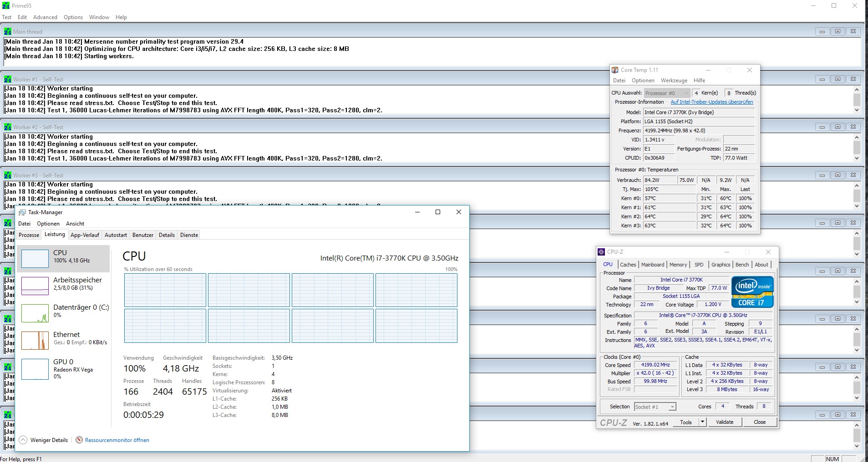Screen dimensions: 868x462
Task: Switch to the About tab in CPU-Z
Action: click(x=761, y=265)
